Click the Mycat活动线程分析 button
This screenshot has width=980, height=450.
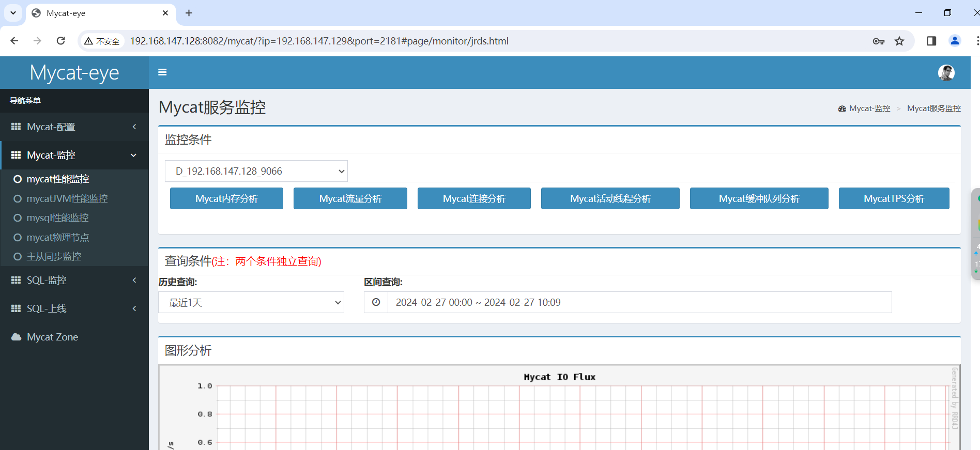point(610,198)
